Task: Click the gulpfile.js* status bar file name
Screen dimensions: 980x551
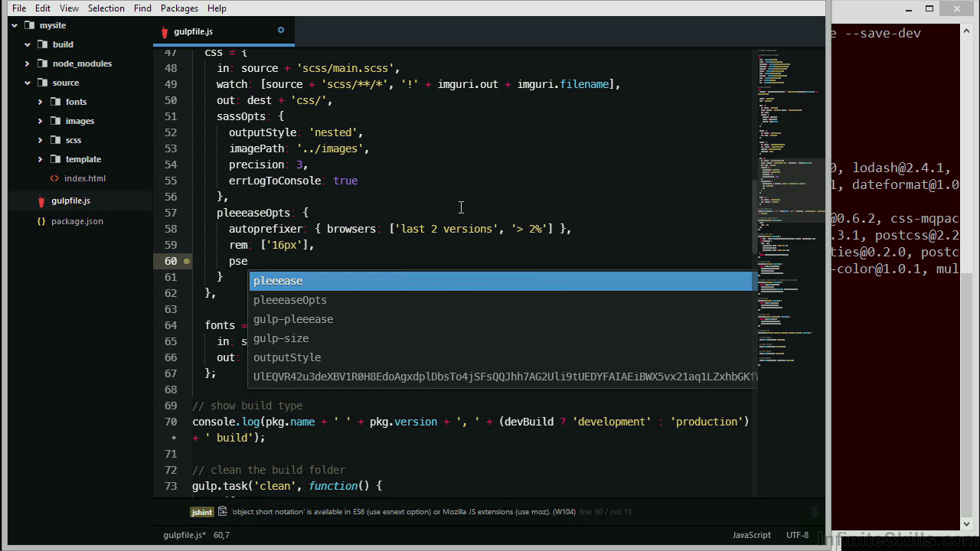Action: tap(184, 535)
